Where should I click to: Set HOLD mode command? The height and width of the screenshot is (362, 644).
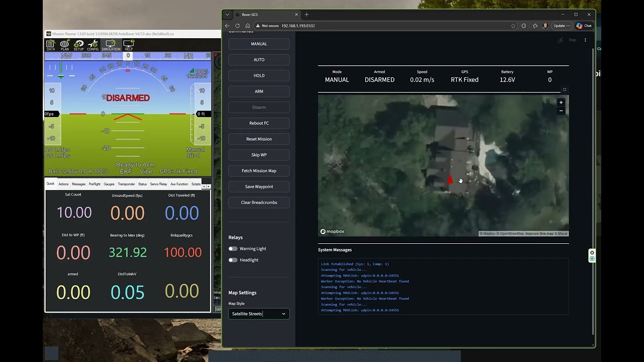tap(259, 75)
